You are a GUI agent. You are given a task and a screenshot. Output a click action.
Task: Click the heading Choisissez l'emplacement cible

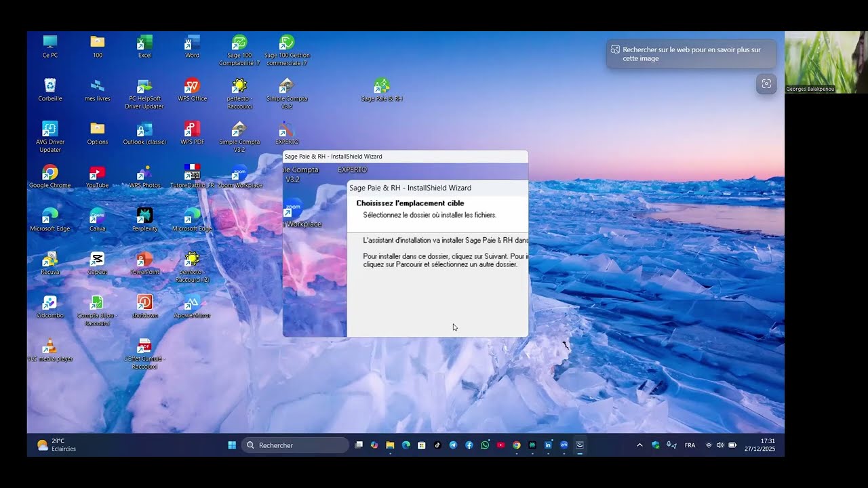click(x=410, y=203)
